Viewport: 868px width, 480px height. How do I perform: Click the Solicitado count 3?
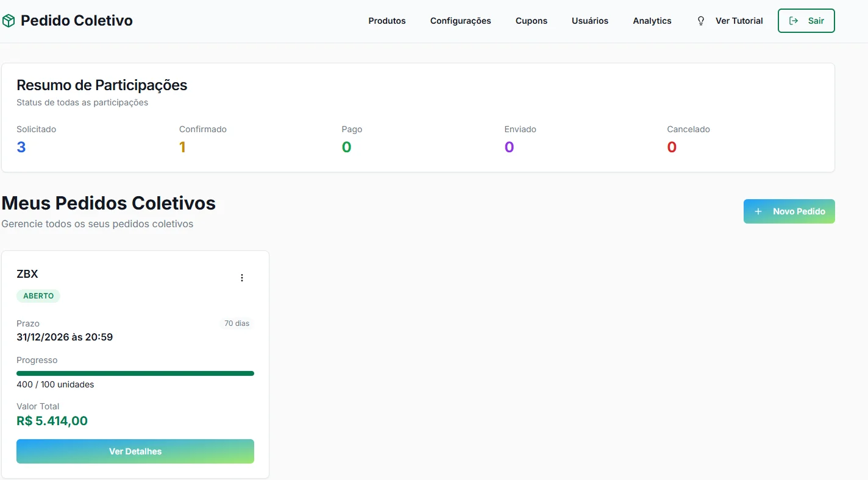(x=21, y=147)
